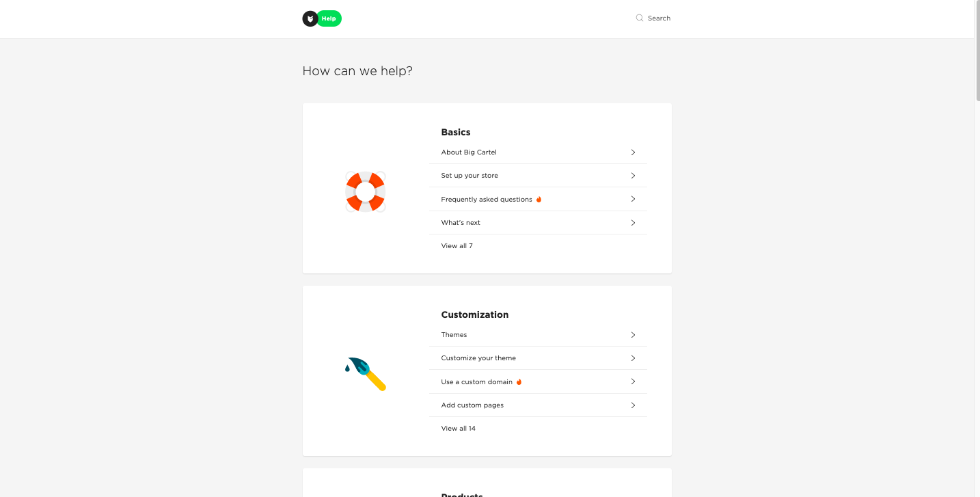Click the Customization section heading
This screenshot has height=497, width=980.
475,314
